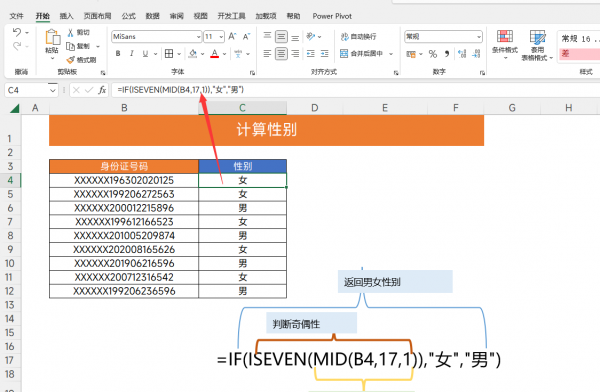Toggle Underline formatting
Screen dimensions: 600x392
145,54
